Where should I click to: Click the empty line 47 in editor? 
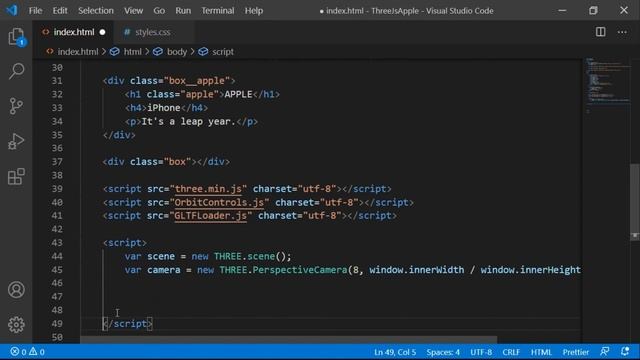coord(331,297)
